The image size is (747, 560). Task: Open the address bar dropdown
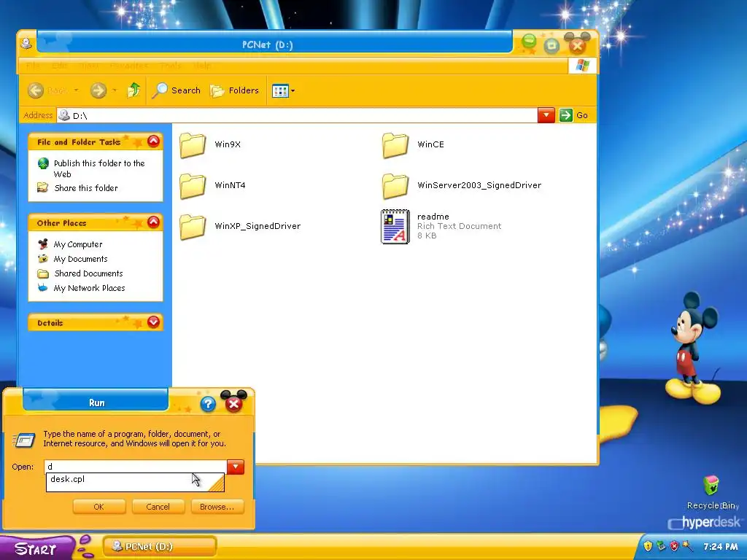546,115
